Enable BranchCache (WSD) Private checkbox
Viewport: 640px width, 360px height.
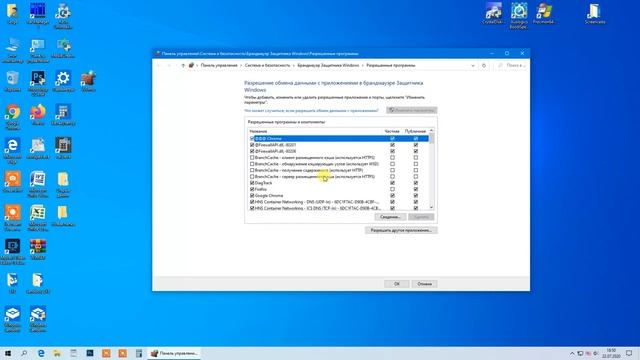click(392, 164)
